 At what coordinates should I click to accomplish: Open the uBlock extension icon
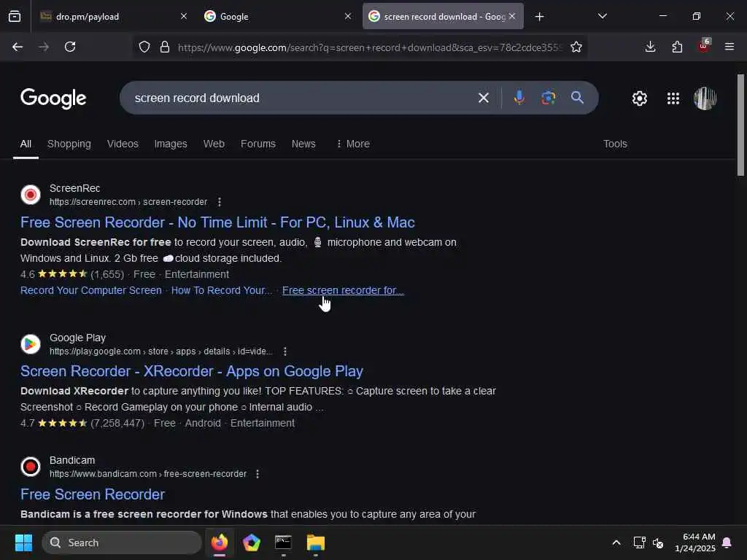click(x=704, y=46)
